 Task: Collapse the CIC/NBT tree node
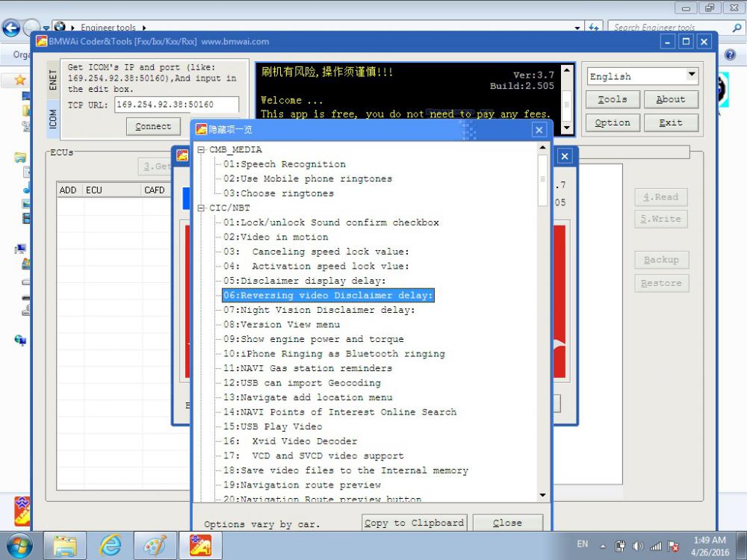202,208
